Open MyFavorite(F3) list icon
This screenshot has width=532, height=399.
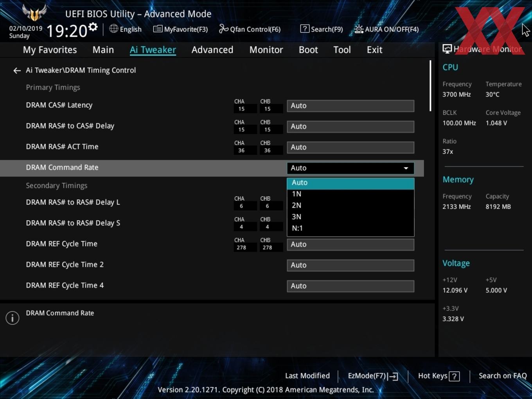[158, 29]
